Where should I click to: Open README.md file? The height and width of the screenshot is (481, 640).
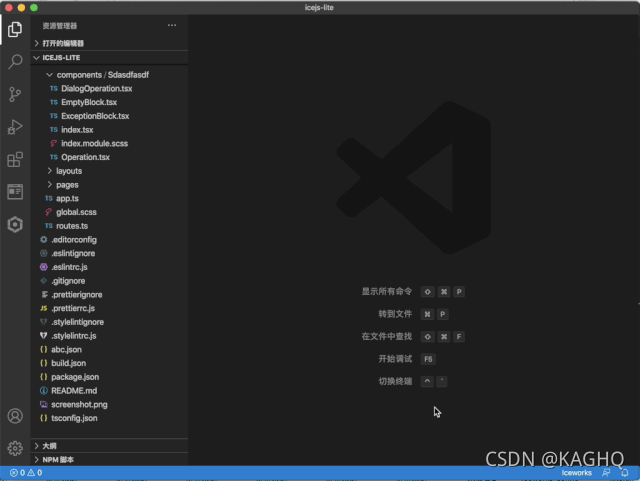point(109,391)
